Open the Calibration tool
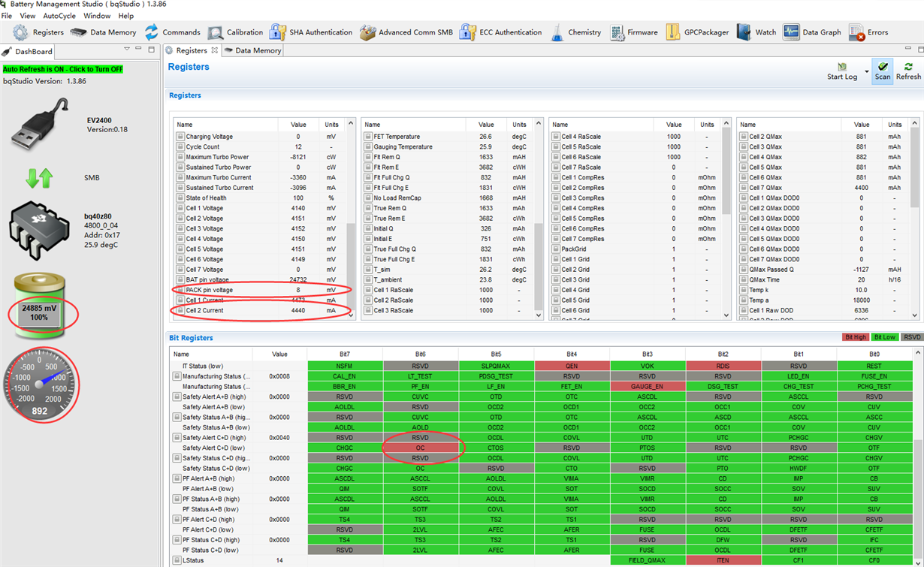The height and width of the screenshot is (567, 924). (235, 32)
